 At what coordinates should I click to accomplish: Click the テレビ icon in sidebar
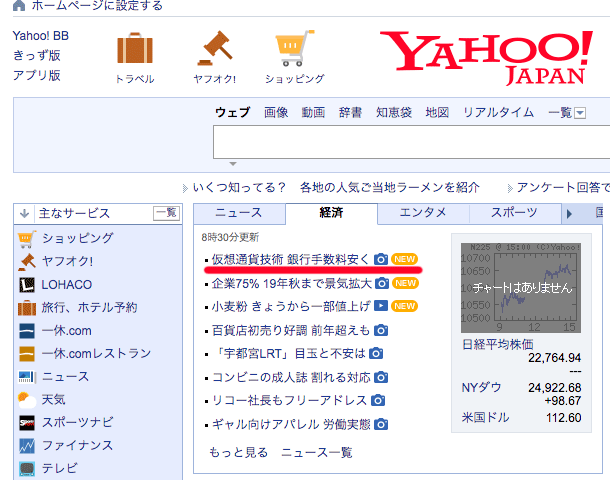coord(27,469)
